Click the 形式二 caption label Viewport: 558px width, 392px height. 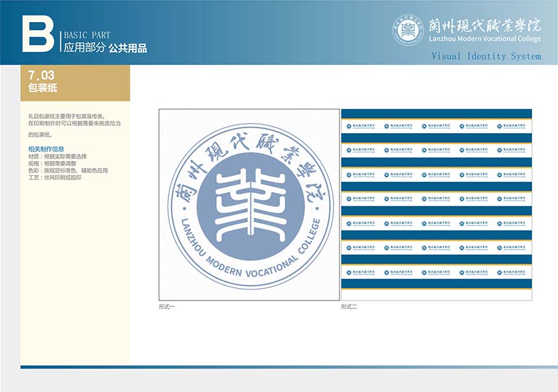pyautogui.click(x=349, y=306)
